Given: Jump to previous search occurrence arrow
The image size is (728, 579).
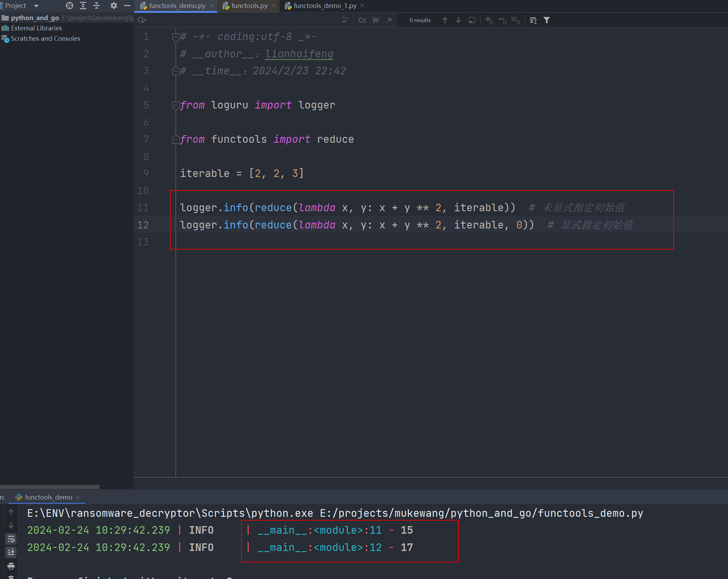Looking at the screenshot, I should point(444,20).
